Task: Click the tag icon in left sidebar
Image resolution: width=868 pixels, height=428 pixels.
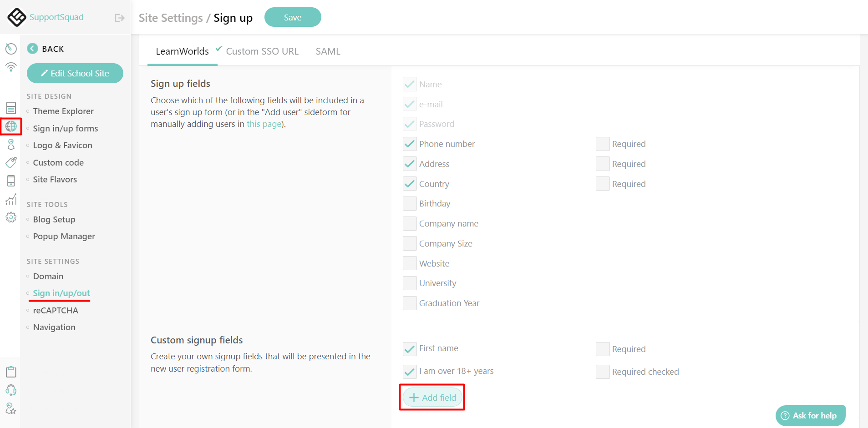Action: (10, 162)
